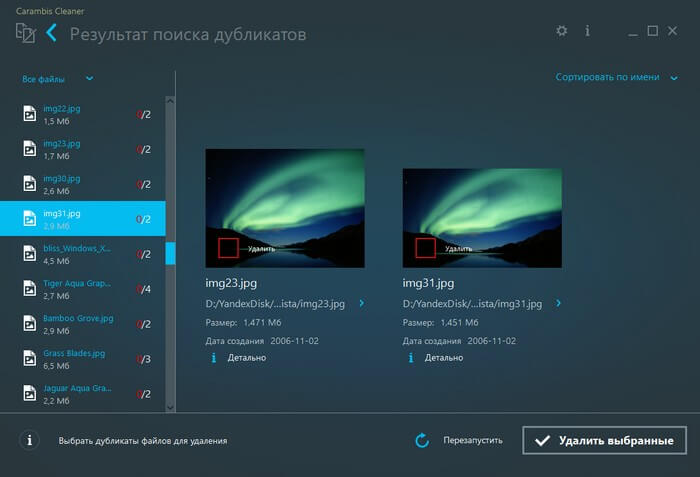Select img23.jpg 1,7 Мб in the file list

coord(83,149)
